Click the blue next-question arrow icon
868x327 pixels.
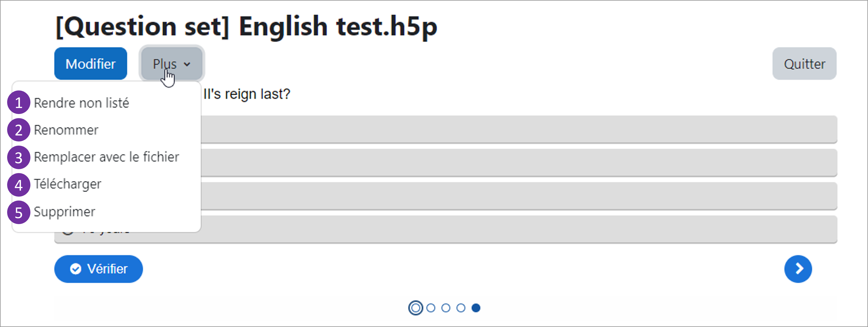[x=798, y=269]
